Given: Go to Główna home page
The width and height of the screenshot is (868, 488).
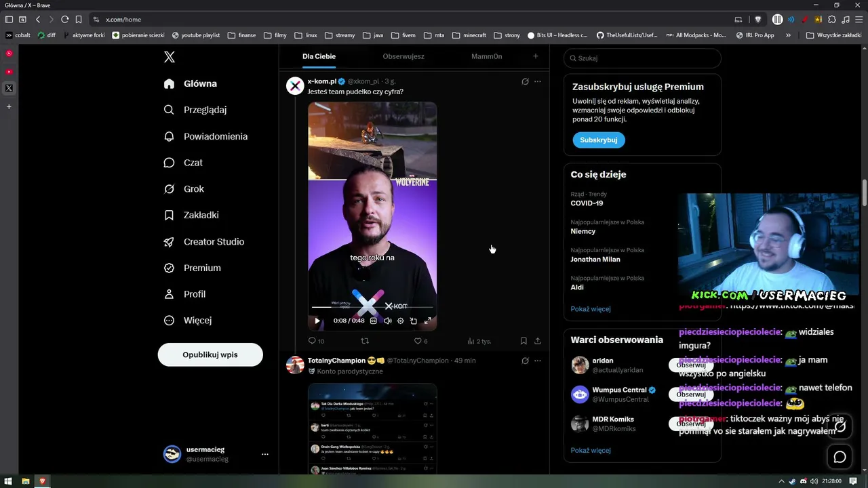Looking at the screenshot, I should pos(191,83).
